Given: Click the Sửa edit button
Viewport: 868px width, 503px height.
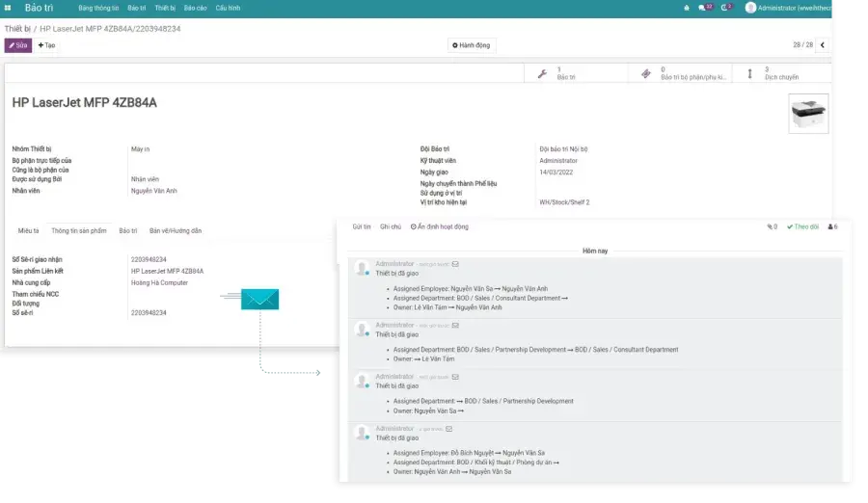Looking at the screenshot, I should tap(17, 45).
